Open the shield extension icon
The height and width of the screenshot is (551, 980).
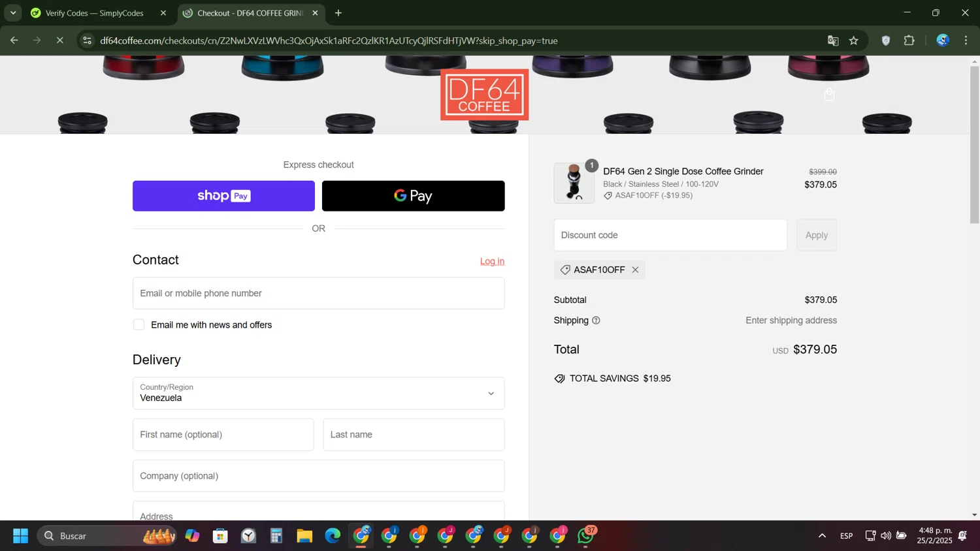886,40
